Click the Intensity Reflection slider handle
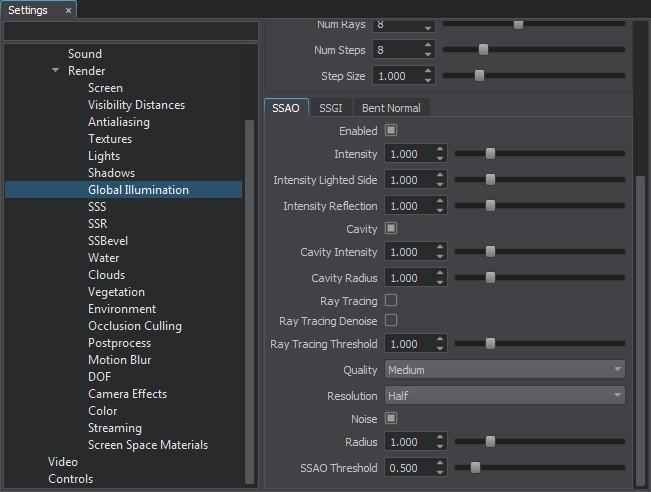Viewport: 651px width, 492px height. [490, 206]
